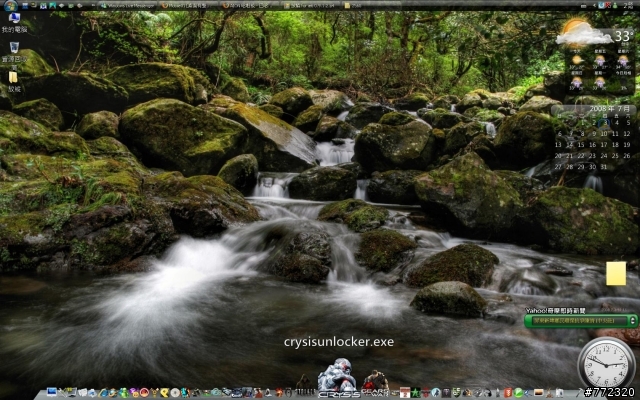The image size is (640, 400).
Task: Click the Yahoo!奇摩即時新聞 widget title
Action: (x=555, y=311)
